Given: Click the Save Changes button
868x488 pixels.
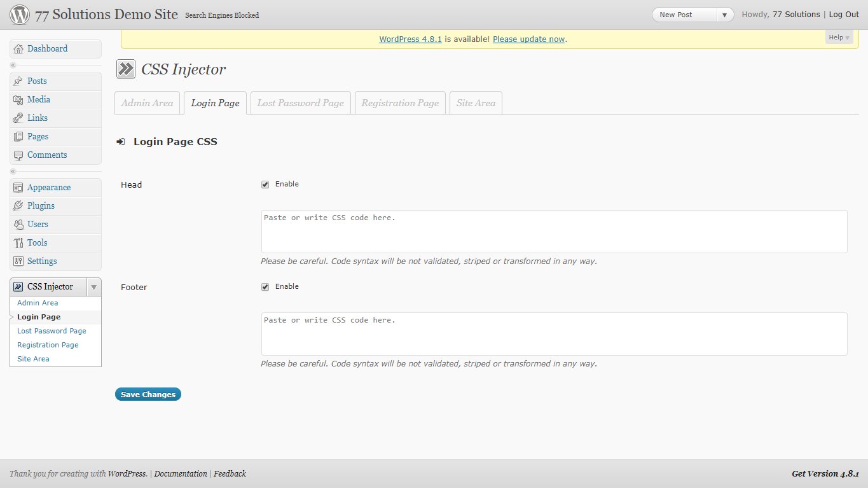Looking at the screenshot, I should 148,394.
